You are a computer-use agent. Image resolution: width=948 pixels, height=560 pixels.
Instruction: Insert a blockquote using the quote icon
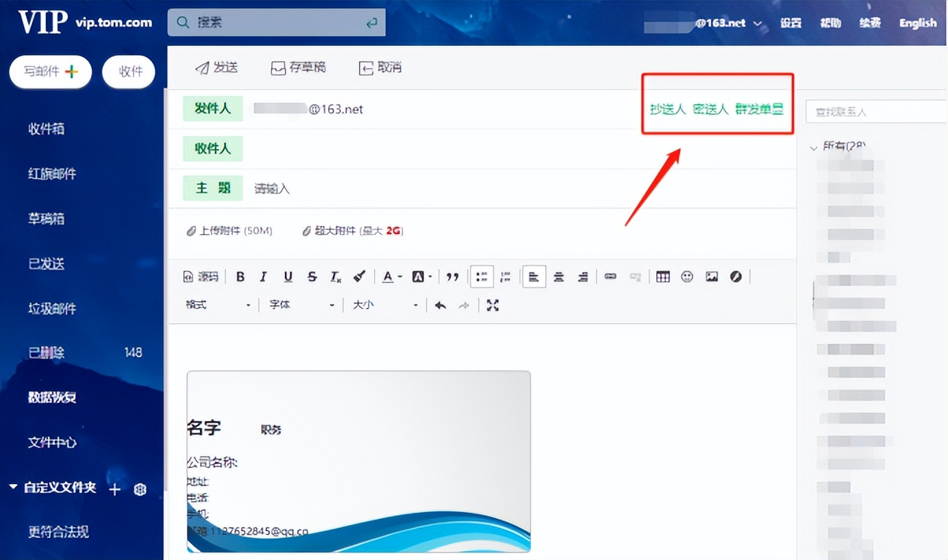[451, 276]
